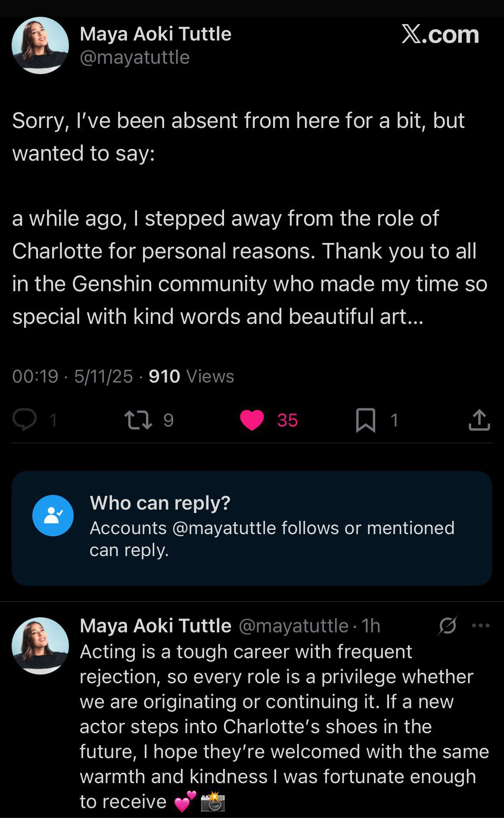Click the repost arrows icon
The width and height of the screenshot is (504, 818).
coord(138,420)
